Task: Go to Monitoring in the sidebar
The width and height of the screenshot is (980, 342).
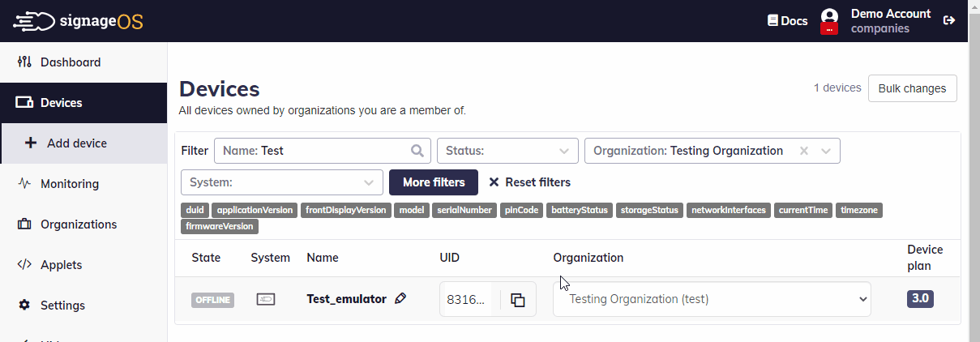Action: [70, 184]
